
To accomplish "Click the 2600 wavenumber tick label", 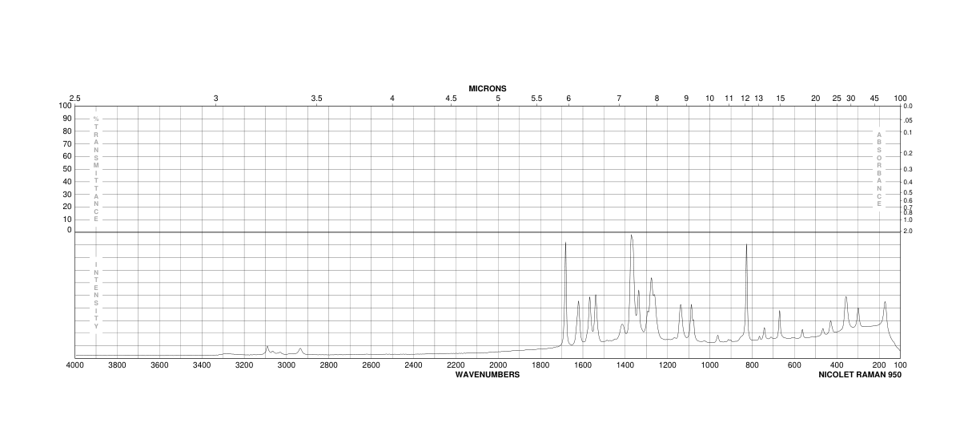I will click(371, 366).
